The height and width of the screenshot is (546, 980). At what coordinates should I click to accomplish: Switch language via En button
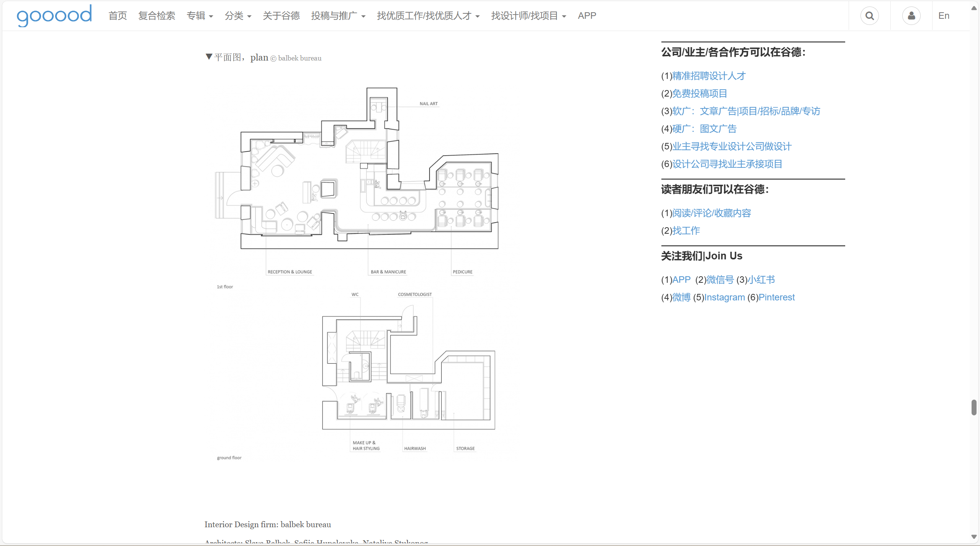[944, 16]
